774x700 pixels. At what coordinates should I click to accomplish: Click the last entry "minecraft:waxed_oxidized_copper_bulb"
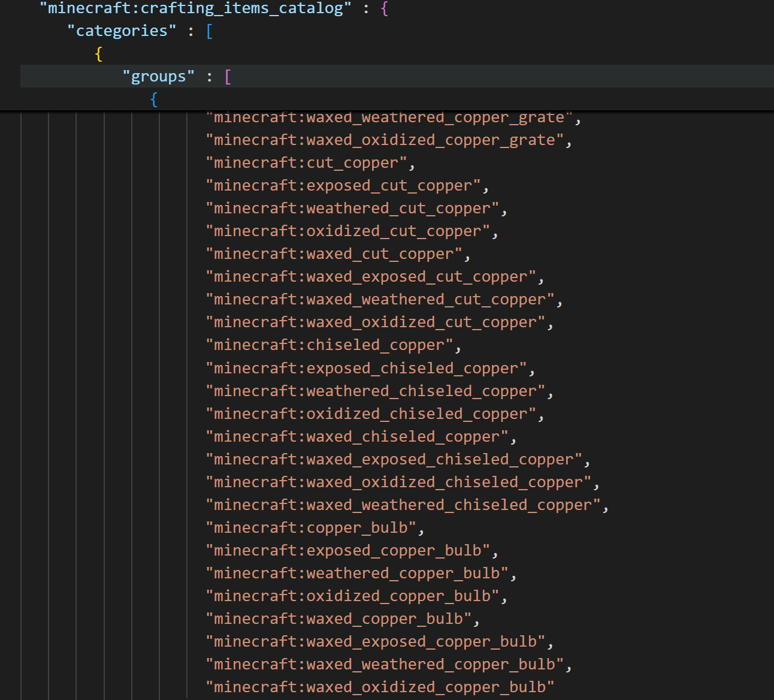point(380,687)
